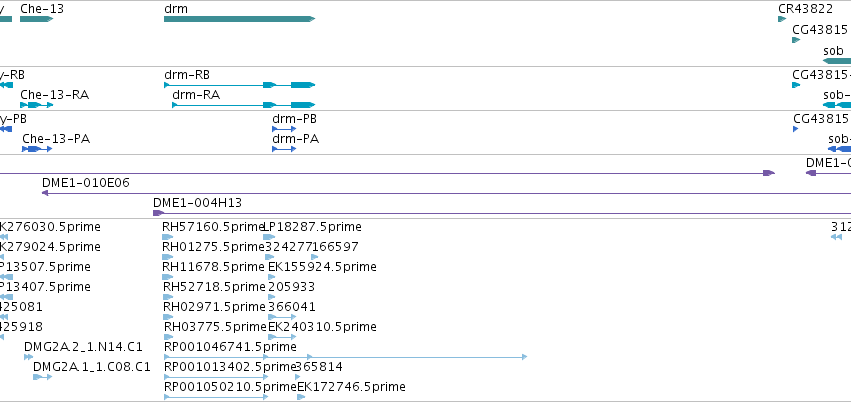Click the Che-13 gene glyph

(36, 19)
